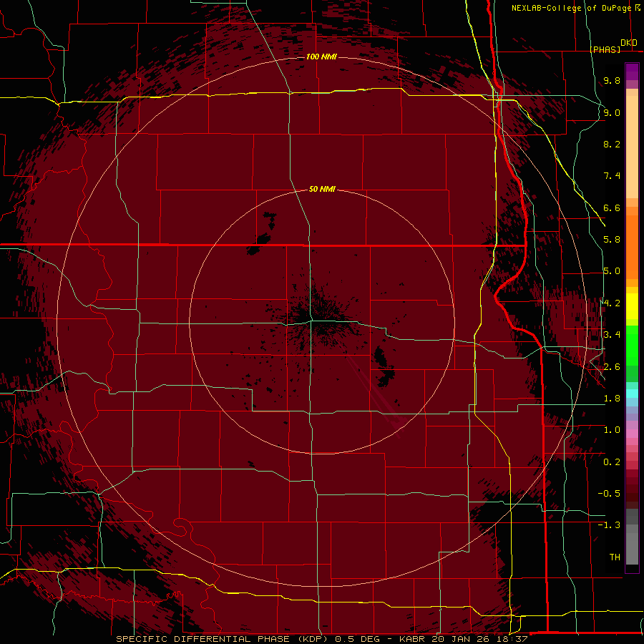
Task: Click the 2.6 value on the scale
Action: [x=612, y=367]
